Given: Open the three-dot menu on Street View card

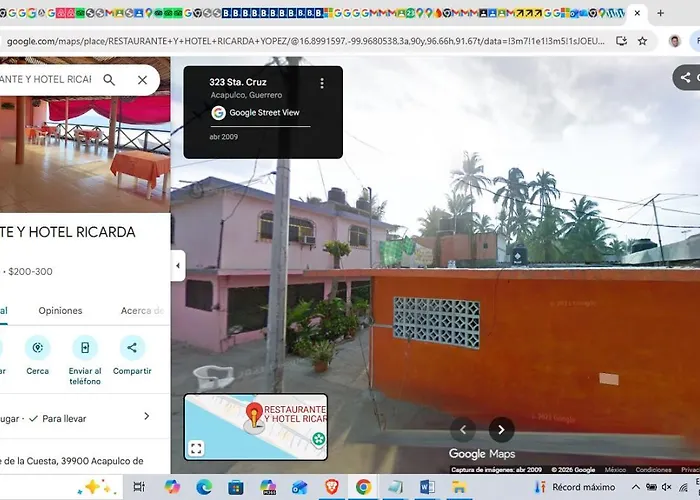Looking at the screenshot, I should pos(322,83).
